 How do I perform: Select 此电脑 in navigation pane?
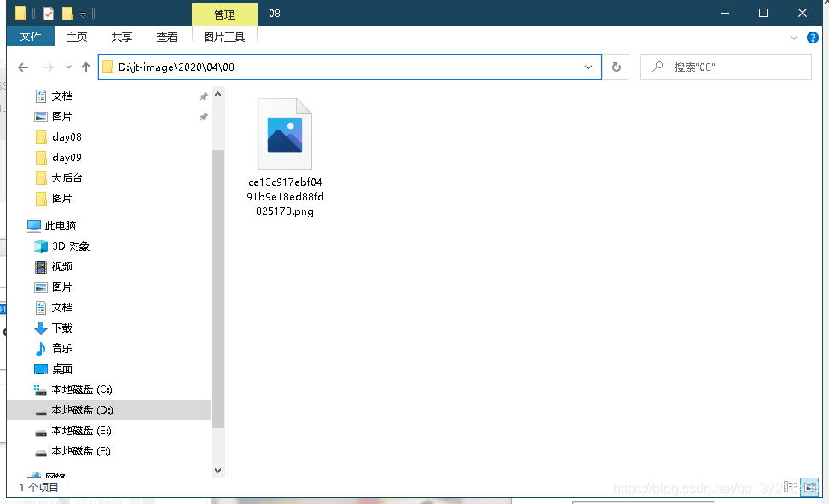(60, 226)
